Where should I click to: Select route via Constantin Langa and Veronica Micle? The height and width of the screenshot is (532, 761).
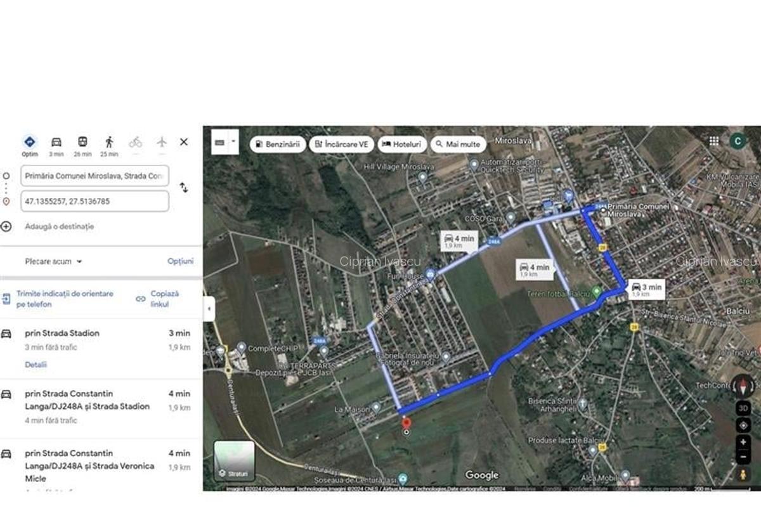coord(101,467)
